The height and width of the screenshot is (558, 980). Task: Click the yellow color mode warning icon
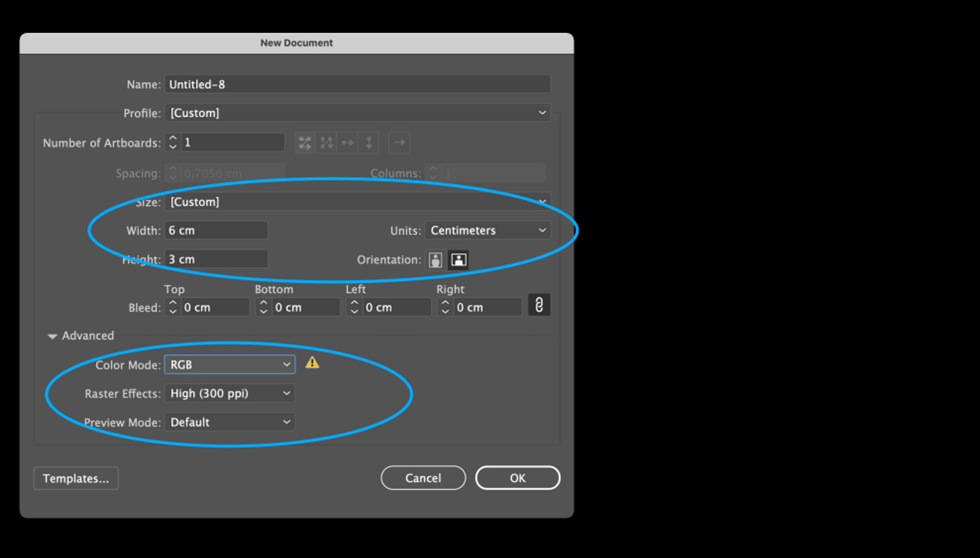pyautogui.click(x=312, y=363)
